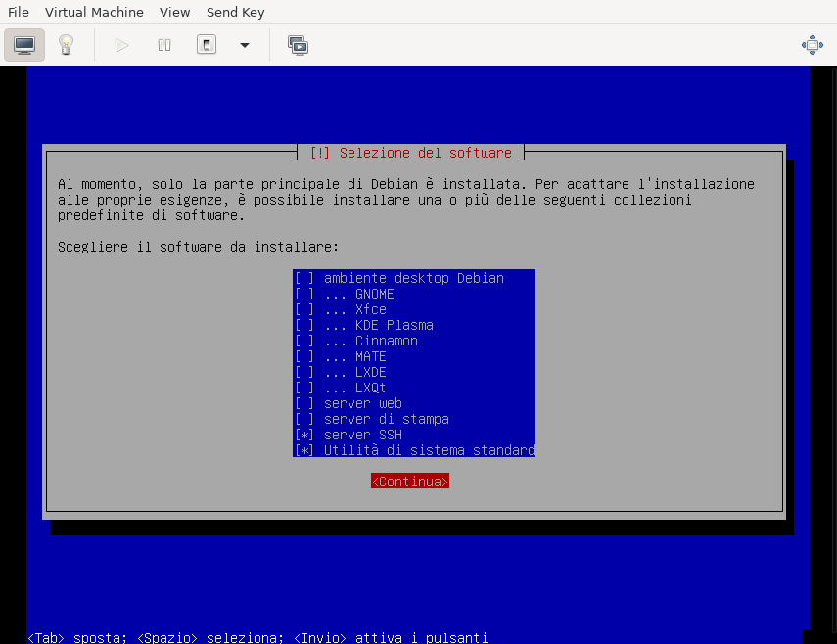This screenshot has width=837, height=644.
Task: Uncheck the server SSH checkbox
Action: pyautogui.click(x=304, y=435)
